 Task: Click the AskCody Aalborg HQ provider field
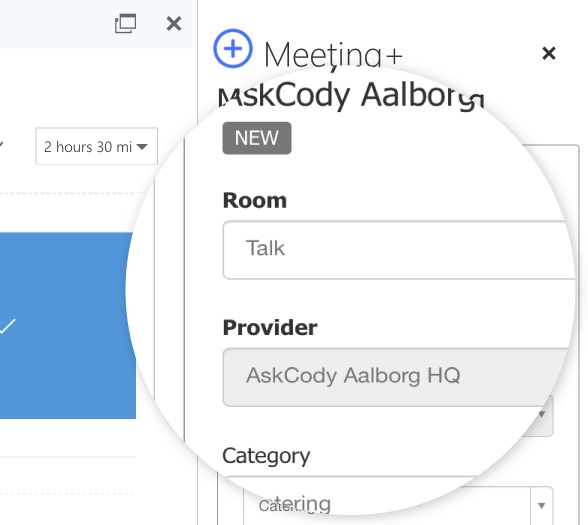pos(396,377)
